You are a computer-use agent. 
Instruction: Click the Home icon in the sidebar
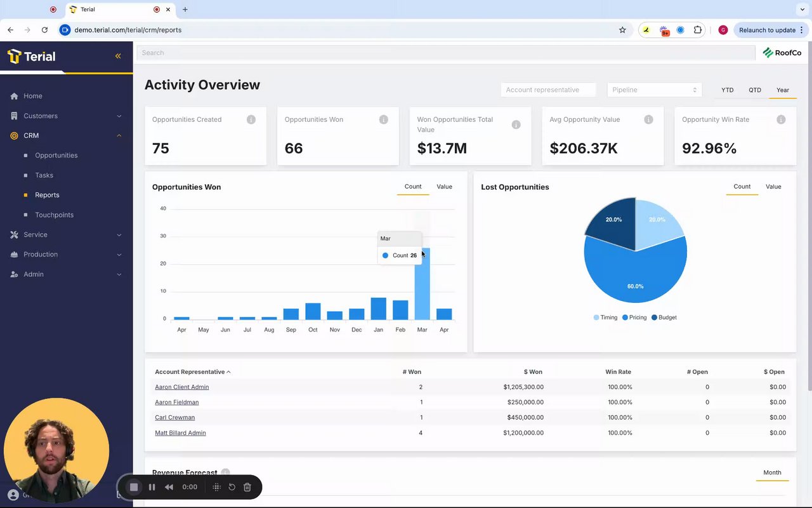[14, 96]
